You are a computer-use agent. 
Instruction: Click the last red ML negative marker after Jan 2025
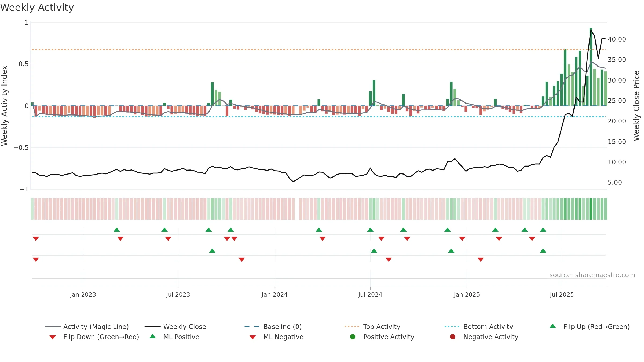(x=481, y=260)
